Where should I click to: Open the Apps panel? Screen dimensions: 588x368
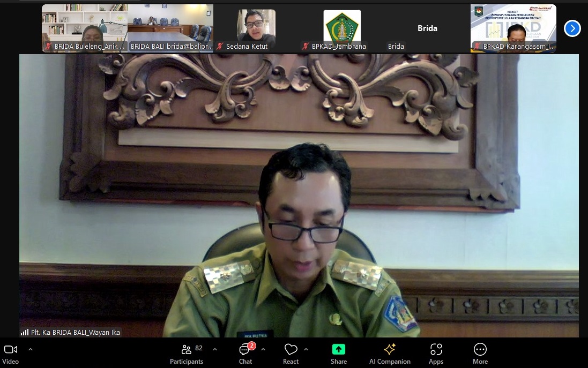pyautogui.click(x=436, y=354)
